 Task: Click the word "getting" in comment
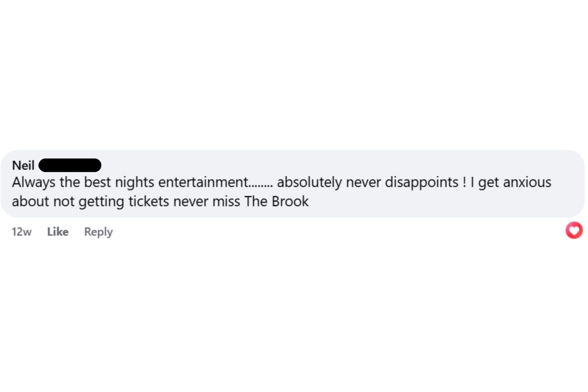tap(101, 202)
